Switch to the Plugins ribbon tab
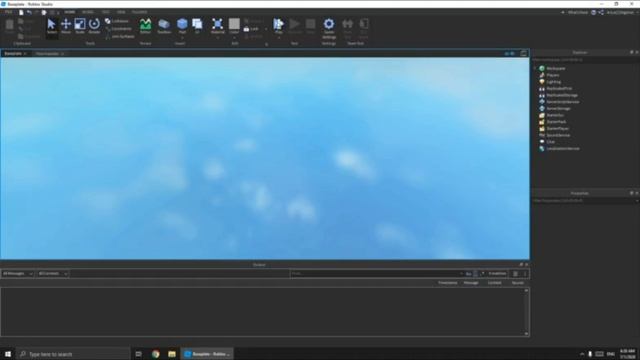Screen dimensions: 640x360 pyautogui.click(x=140, y=12)
